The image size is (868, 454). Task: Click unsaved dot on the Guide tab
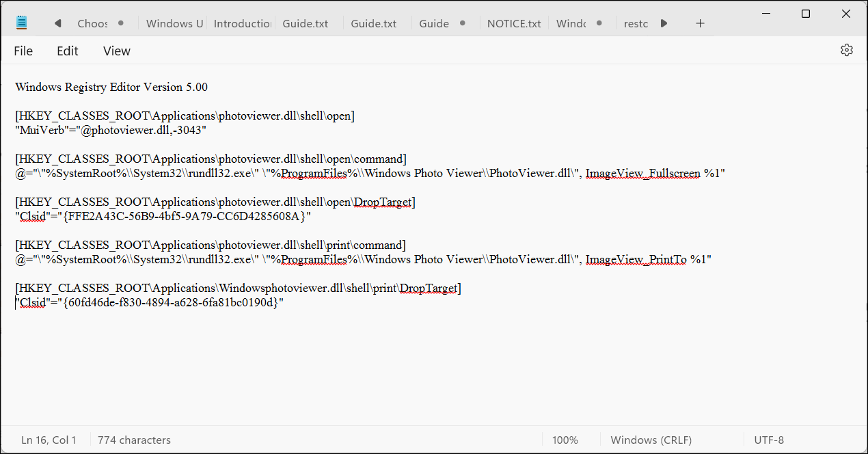click(463, 23)
